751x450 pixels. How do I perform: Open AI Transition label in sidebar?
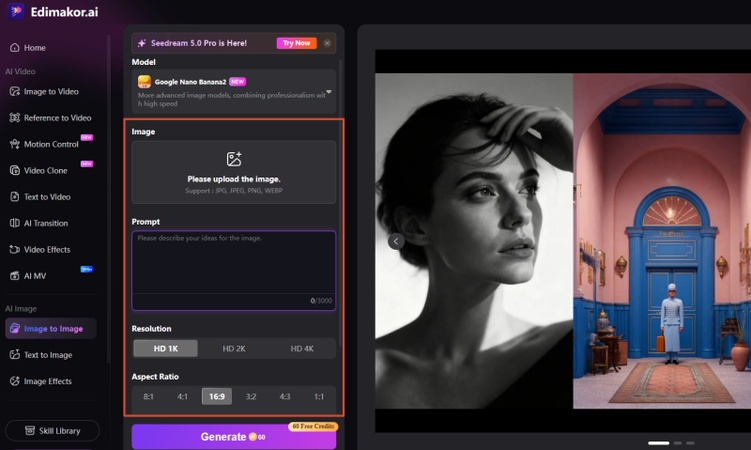[x=46, y=223]
